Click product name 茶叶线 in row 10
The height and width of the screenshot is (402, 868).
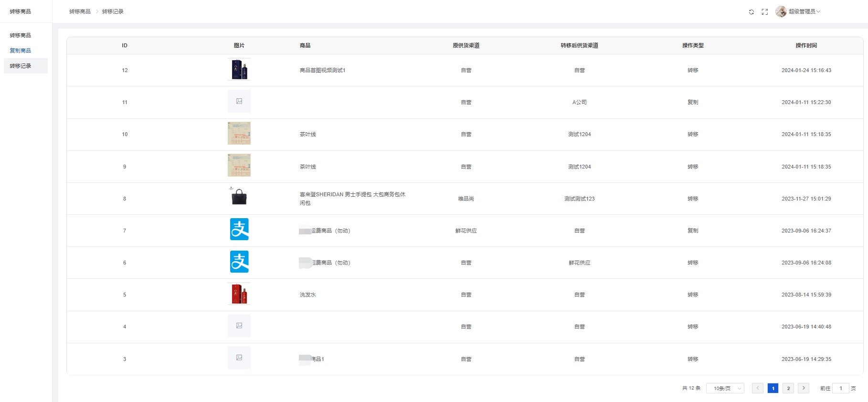point(308,135)
